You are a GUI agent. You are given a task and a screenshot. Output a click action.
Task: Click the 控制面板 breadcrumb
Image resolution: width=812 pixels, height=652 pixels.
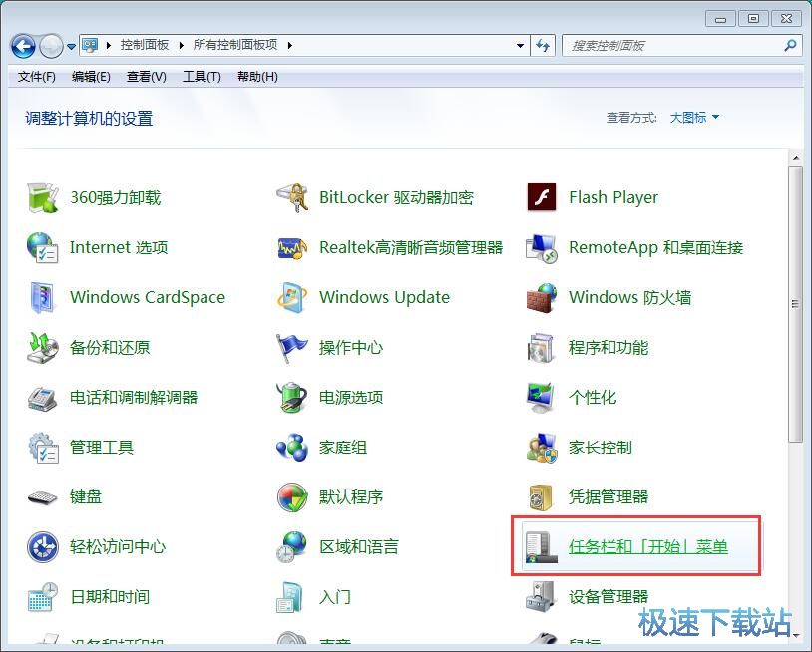[145, 45]
